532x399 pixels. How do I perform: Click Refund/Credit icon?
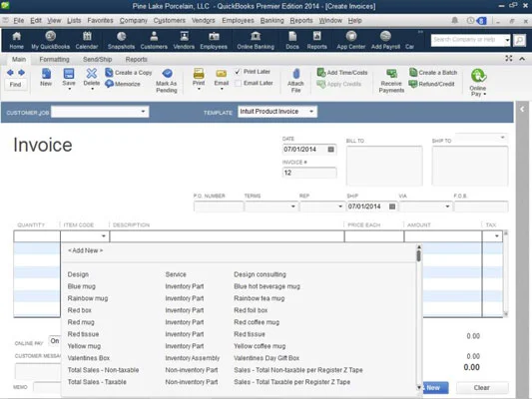(x=431, y=84)
